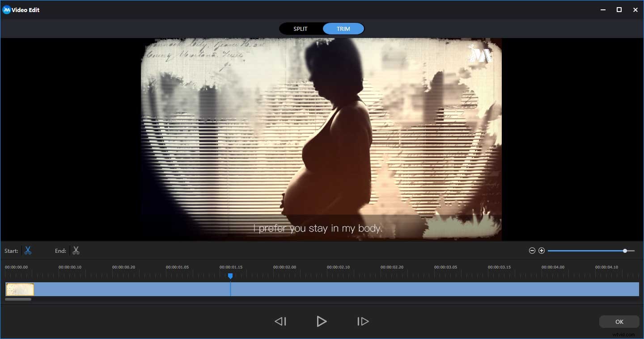Select the TRIM tab

[343, 29]
